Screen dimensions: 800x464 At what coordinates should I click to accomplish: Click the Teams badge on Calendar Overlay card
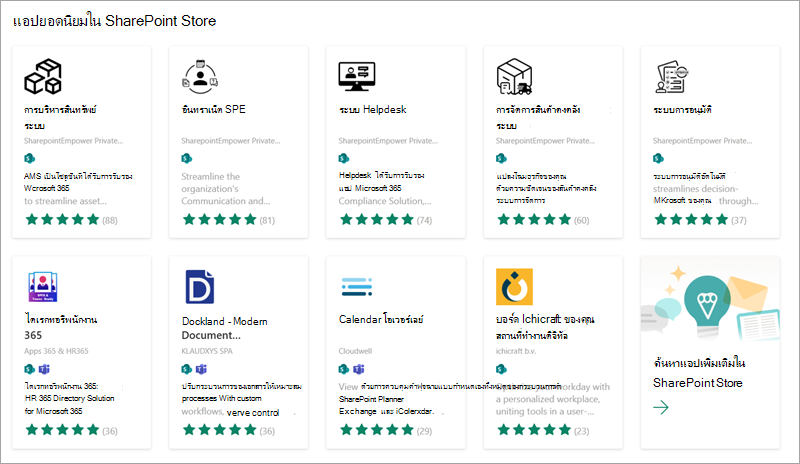(x=359, y=369)
